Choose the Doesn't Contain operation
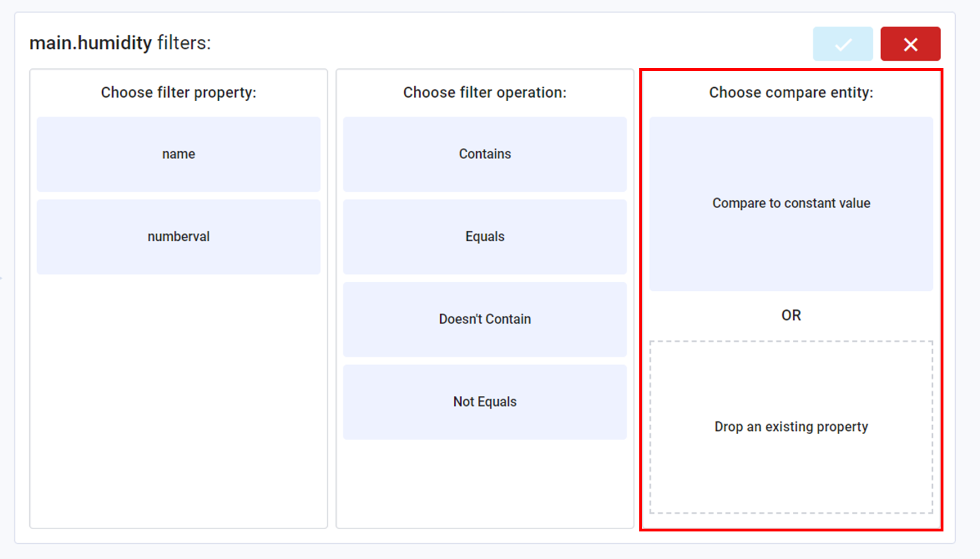 pyautogui.click(x=484, y=319)
